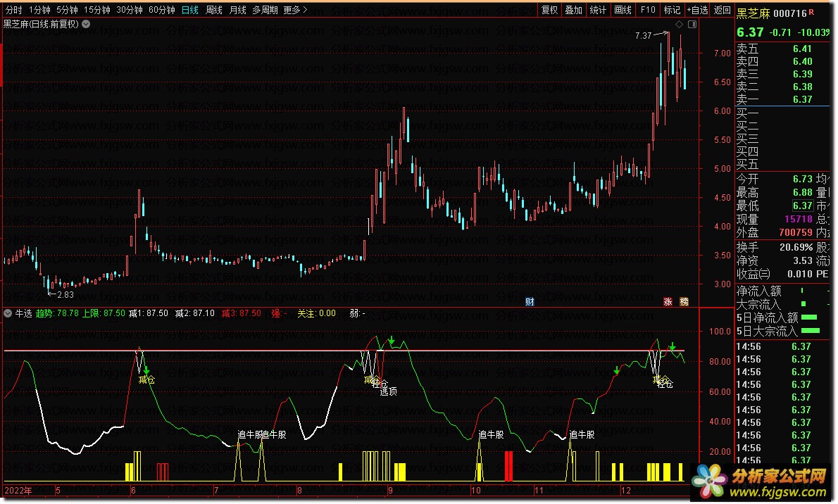Switch to the 1分钟 period tab
This screenshot has height=504, width=838.
coord(39,10)
